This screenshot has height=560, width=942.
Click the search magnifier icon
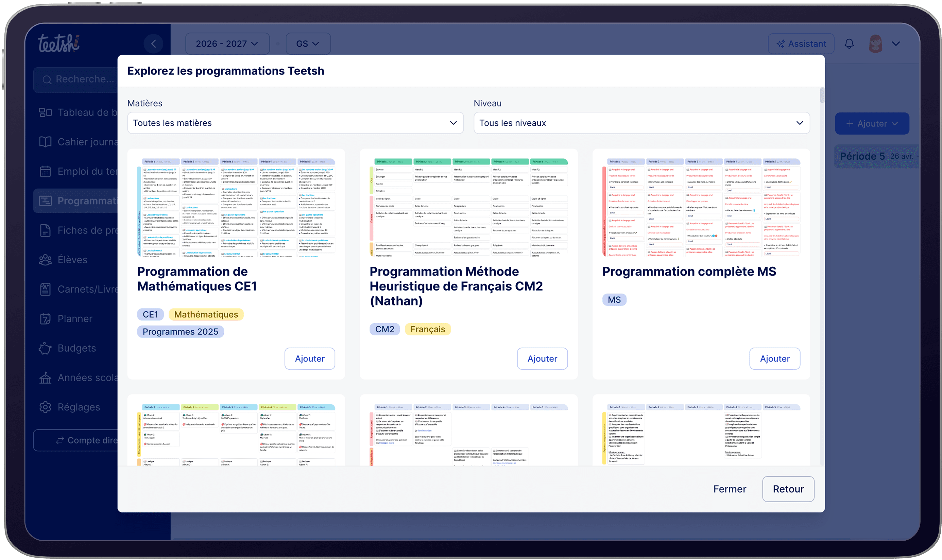click(47, 80)
